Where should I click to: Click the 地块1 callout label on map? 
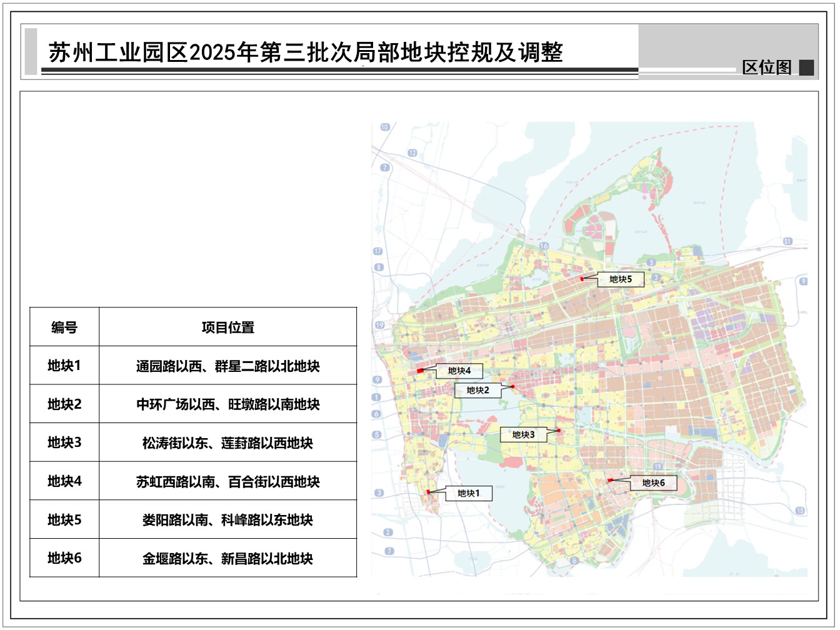pos(469,493)
